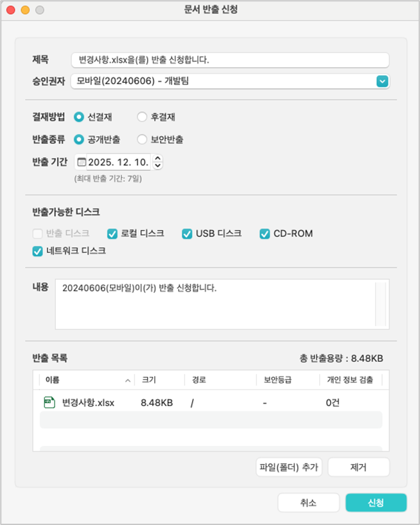Choose the 공개반출 export type
420x525 pixels.
tap(79, 139)
